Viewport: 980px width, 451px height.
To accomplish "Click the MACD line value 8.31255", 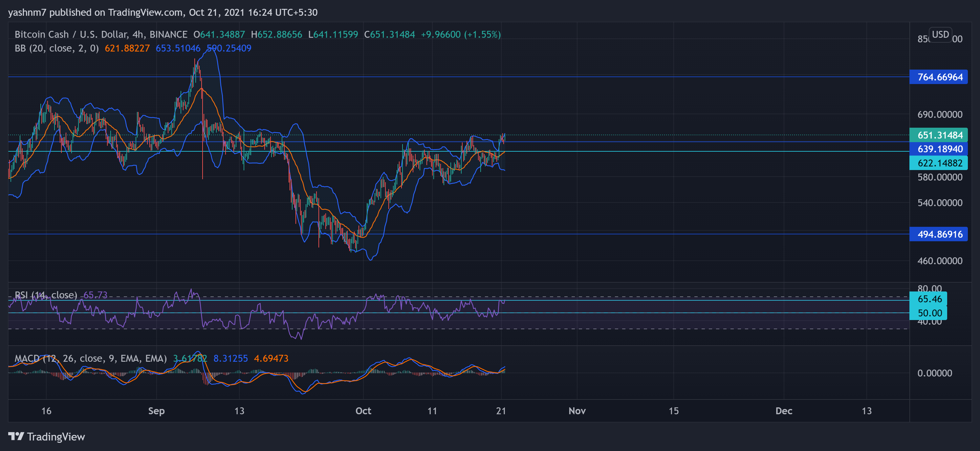I will pos(230,358).
